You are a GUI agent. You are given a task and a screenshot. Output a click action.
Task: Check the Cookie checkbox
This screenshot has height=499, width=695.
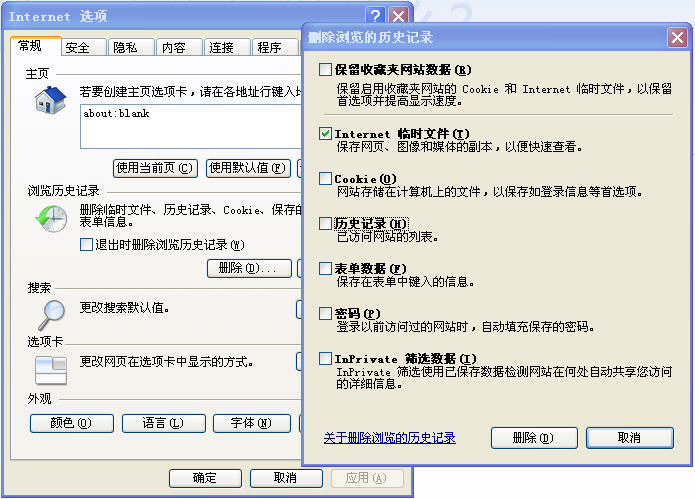[325, 178]
